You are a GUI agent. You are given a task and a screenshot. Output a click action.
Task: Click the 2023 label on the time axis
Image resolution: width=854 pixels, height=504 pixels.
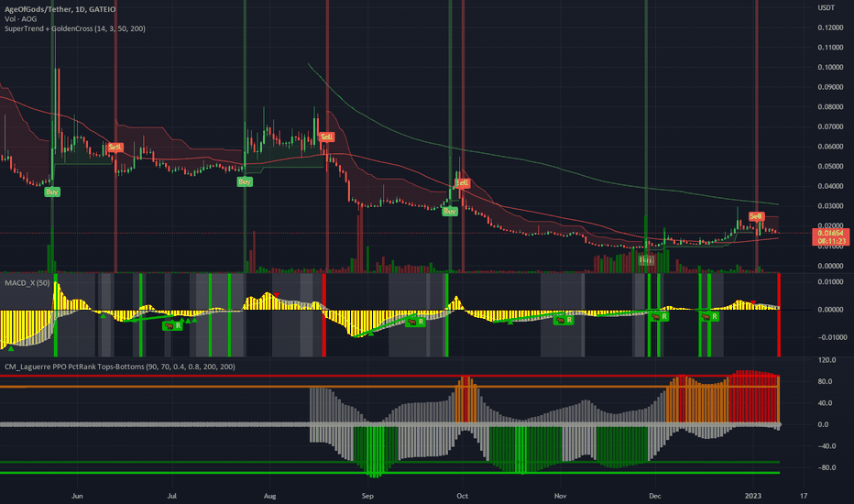coord(753,496)
